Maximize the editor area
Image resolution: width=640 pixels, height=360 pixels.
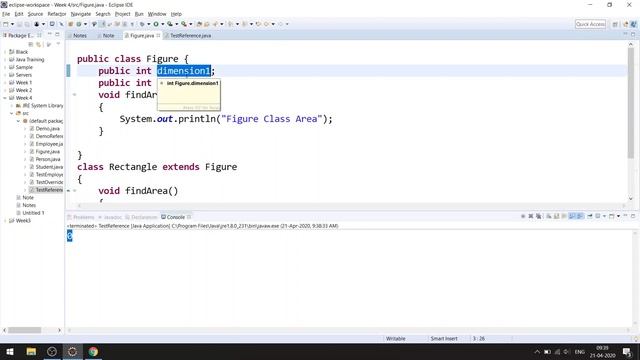click(633, 35)
